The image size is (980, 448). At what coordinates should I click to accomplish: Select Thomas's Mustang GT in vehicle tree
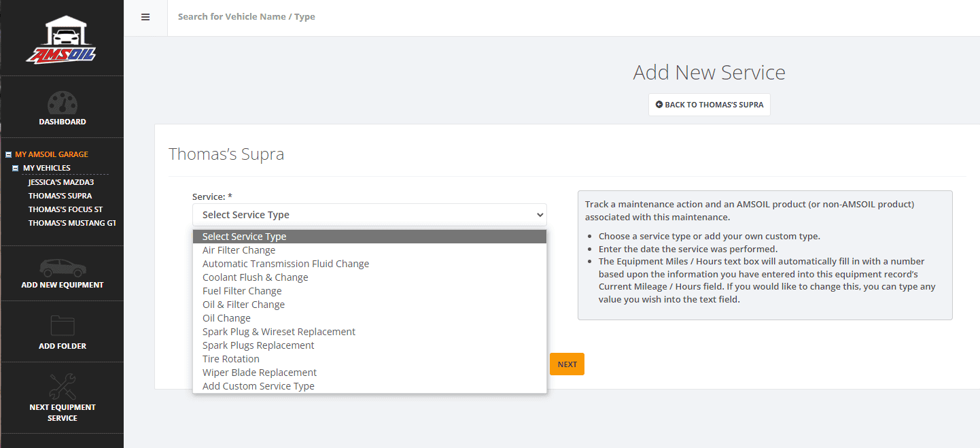point(72,223)
